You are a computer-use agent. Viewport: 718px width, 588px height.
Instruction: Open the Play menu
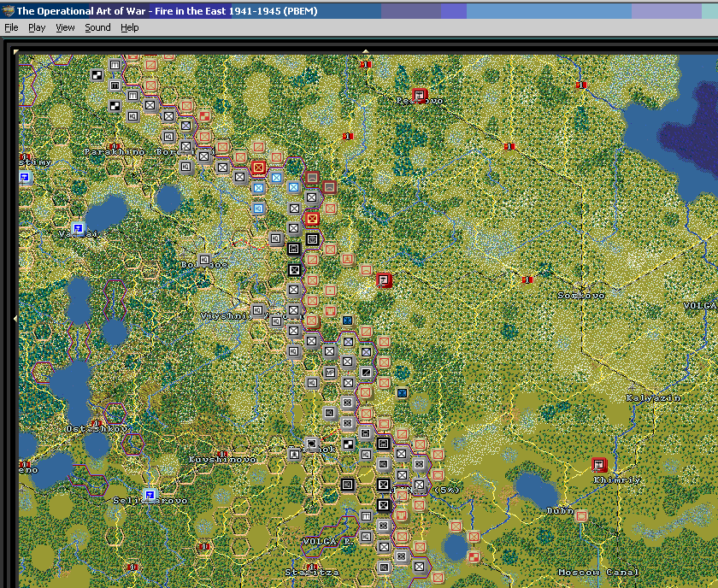pyautogui.click(x=37, y=27)
